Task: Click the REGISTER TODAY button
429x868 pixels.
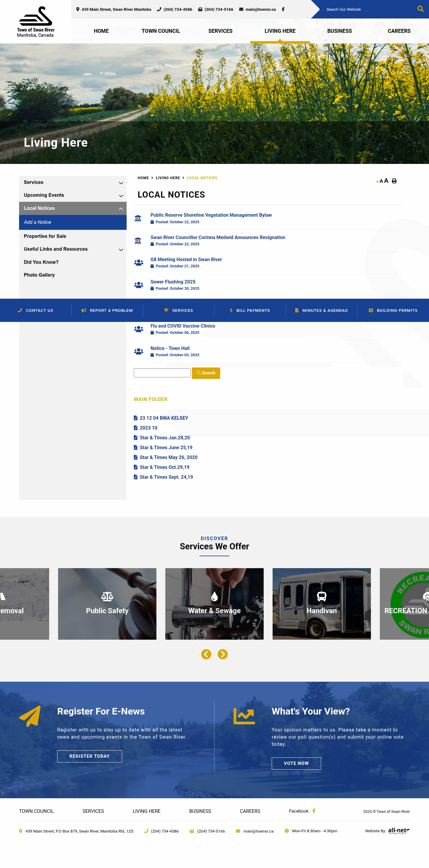Action: [90, 756]
